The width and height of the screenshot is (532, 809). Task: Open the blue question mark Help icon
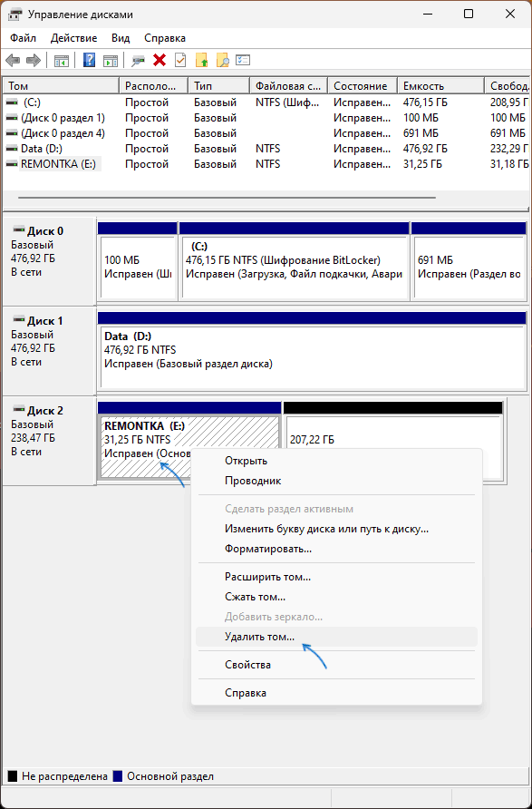89,61
